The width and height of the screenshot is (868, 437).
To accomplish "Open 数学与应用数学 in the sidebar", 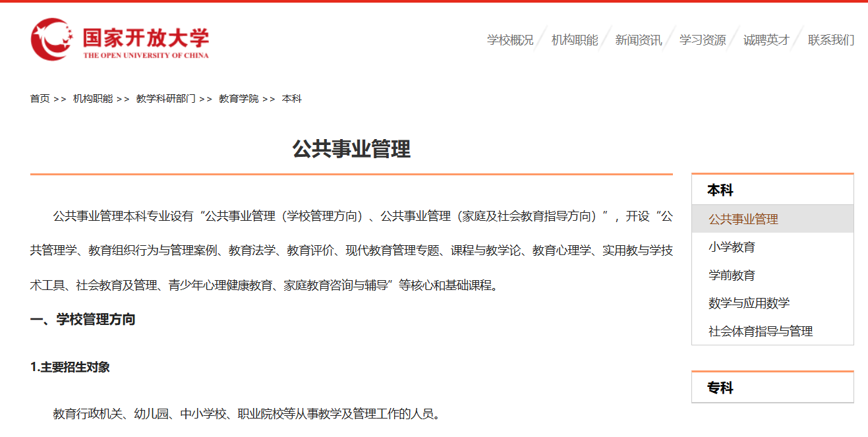I will [x=749, y=303].
